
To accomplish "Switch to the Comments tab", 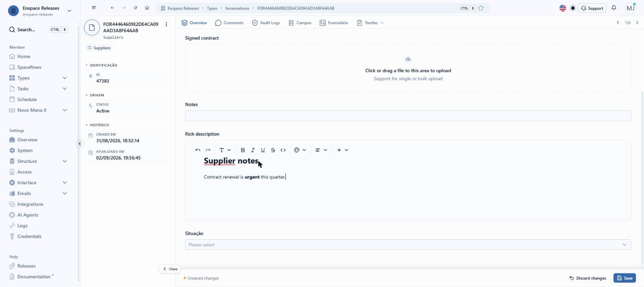I will pos(229,23).
